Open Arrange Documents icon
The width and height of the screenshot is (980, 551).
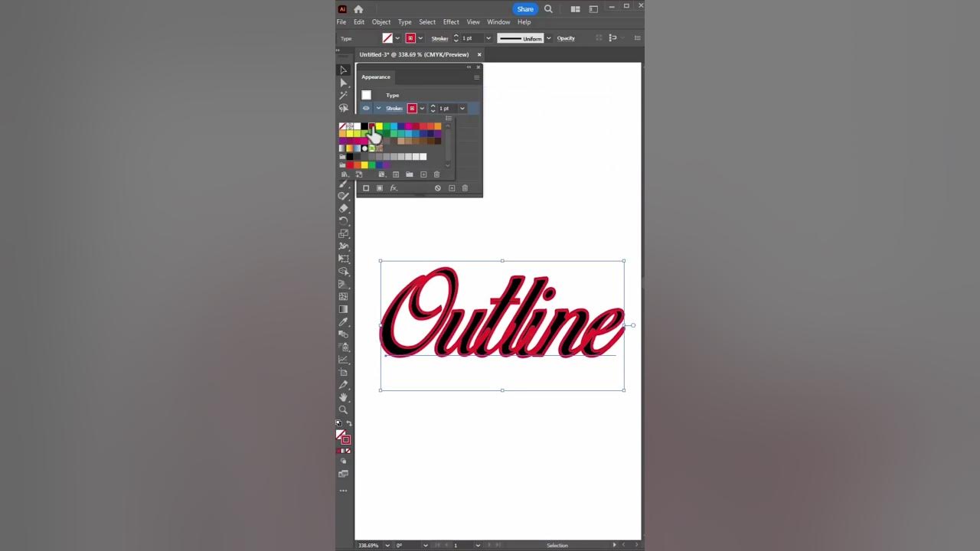[575, 9]
